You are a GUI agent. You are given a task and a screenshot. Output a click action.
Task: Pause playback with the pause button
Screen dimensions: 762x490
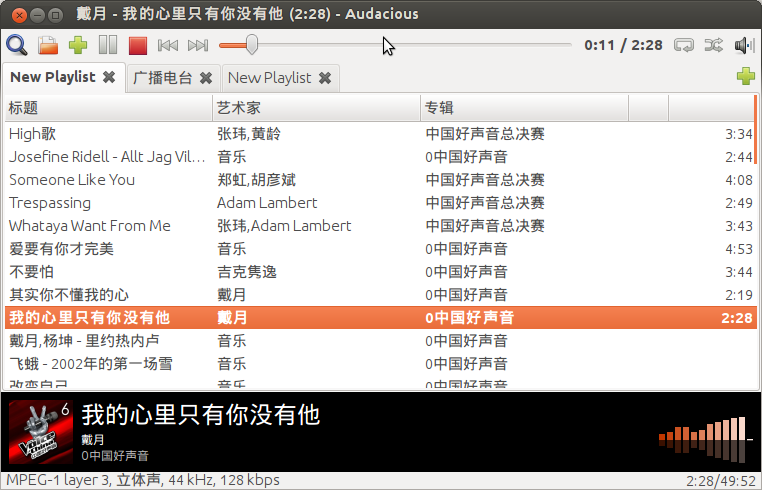point(108,45)
